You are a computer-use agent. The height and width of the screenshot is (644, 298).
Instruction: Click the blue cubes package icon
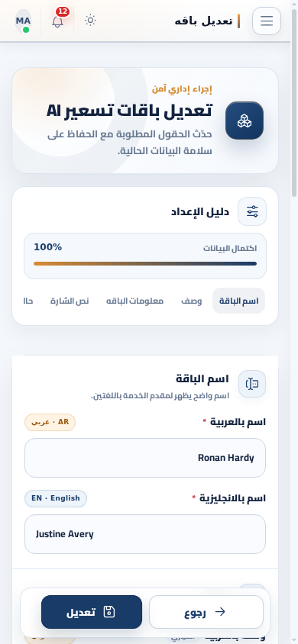coord(245,121)
